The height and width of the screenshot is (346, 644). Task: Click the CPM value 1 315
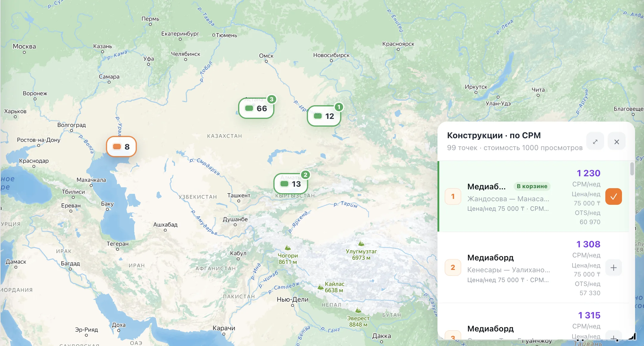tap(589, 315)
